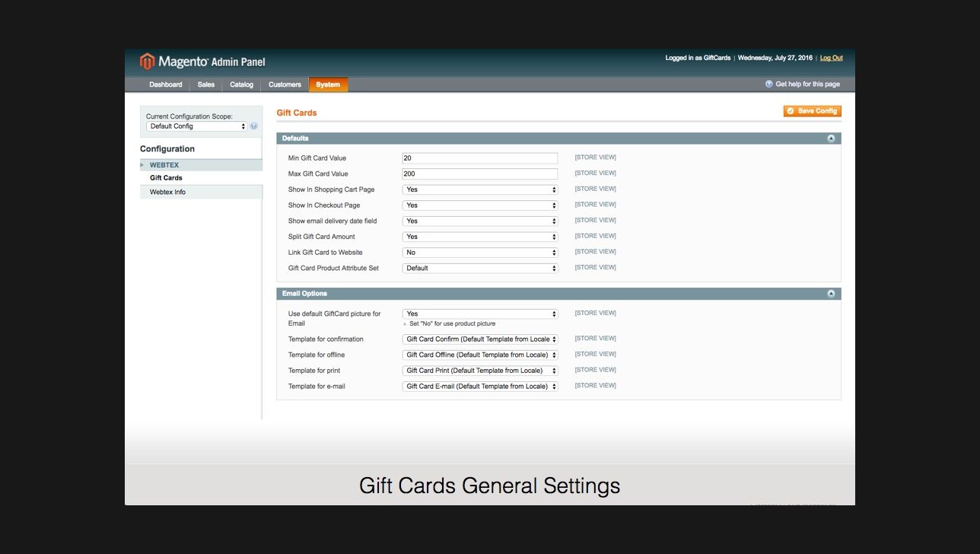
Task: Click the Magento logo icon
Action: coord(148,62)
